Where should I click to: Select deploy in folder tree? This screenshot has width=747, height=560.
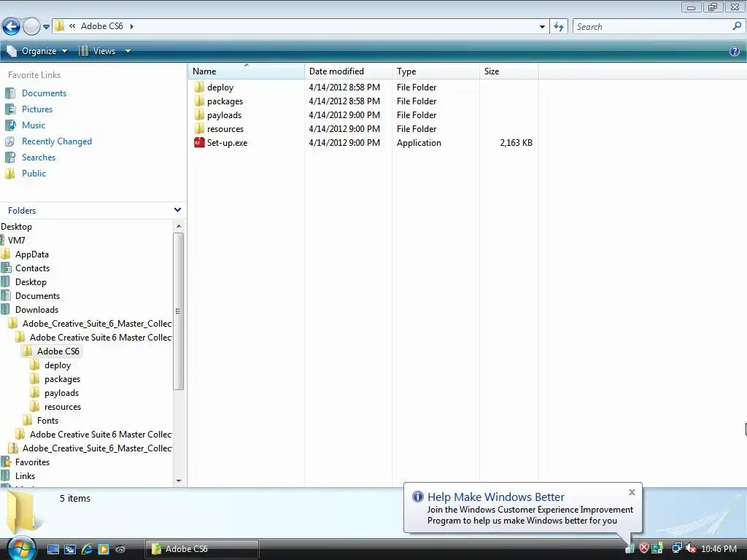pyautogui.click(x=58, y=365)
